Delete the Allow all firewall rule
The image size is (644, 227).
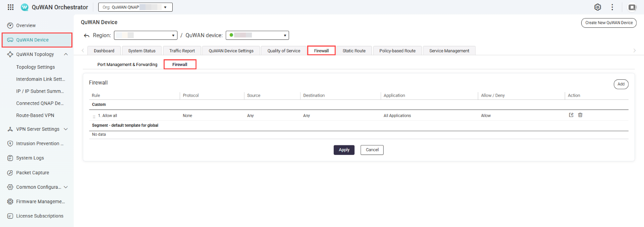580,115
